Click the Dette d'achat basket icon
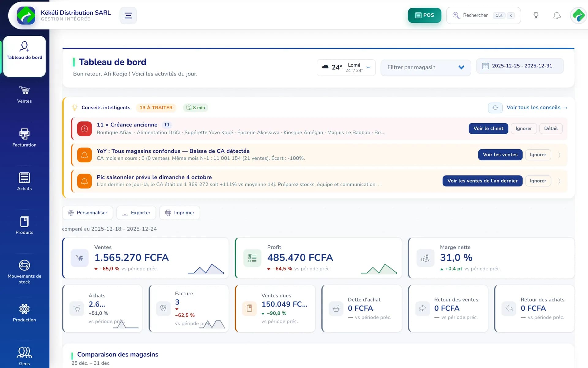588x368 pixels. tap(336, 308)
